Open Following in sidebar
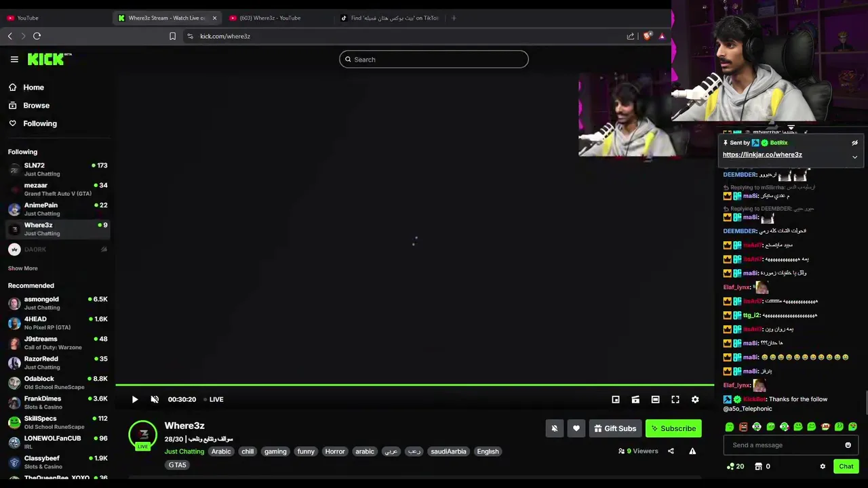The image size is (868, 488). point(40,123)
